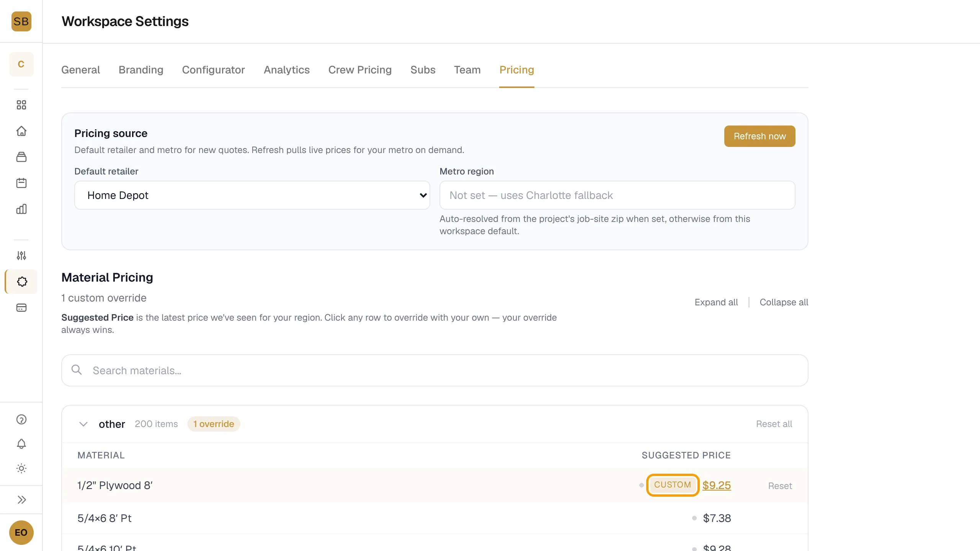The width and height of the screenshot is (980, 551).
Task: Switch to the Branding tab
Action: coord(141,70)
